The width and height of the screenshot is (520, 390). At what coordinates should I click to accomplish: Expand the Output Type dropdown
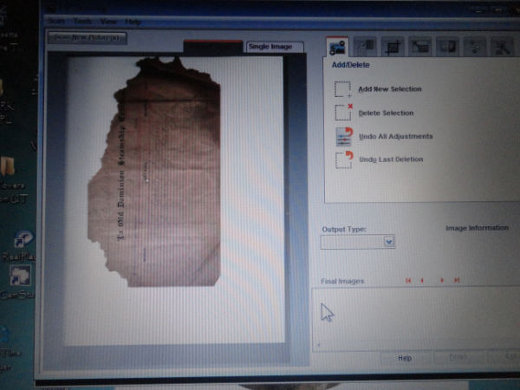tap(389, 241)
